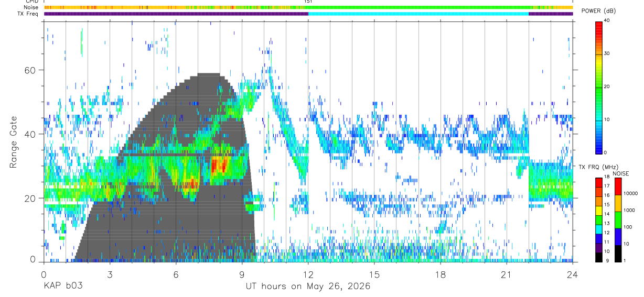
Task: Click the "Noise" strip label at top left
Action: pyautogui.click(x=32, y=7)
